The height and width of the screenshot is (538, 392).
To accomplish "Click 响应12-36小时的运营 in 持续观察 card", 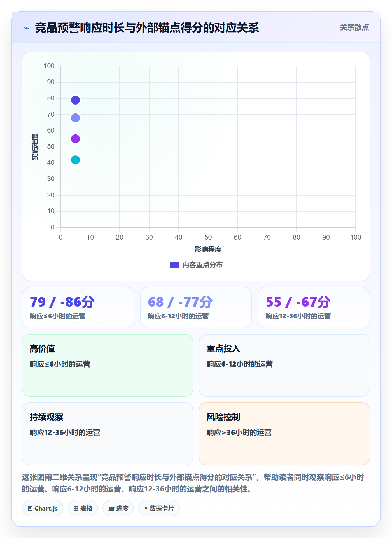I will click(x=65, y=432).
